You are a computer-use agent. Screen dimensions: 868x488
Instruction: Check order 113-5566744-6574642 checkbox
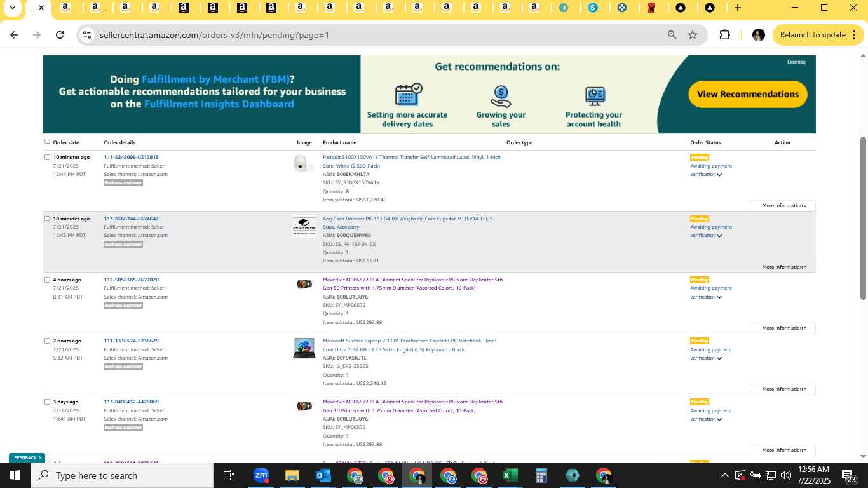tap(47, 219)
